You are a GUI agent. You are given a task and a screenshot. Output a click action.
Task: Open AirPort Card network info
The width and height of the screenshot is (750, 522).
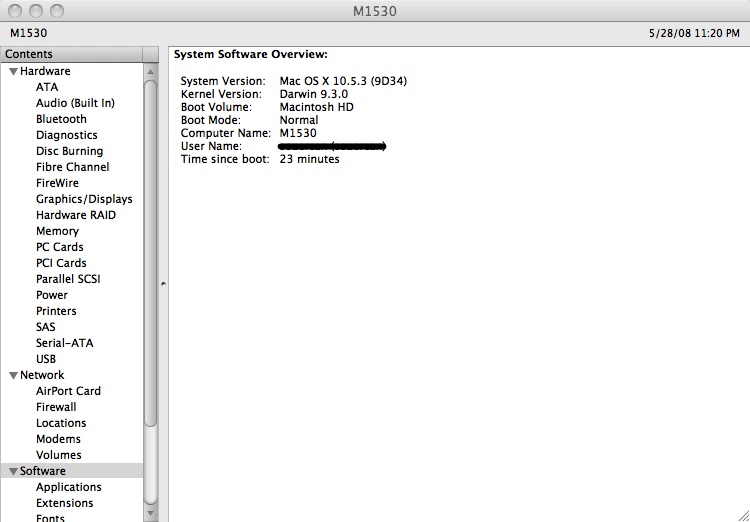pyautogui.click(x=68, y=391)
